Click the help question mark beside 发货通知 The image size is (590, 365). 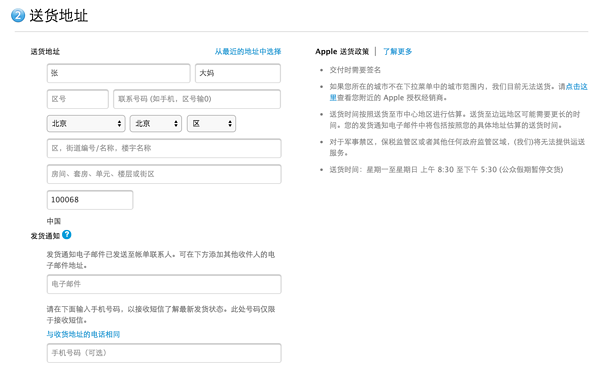coord(67,235)
